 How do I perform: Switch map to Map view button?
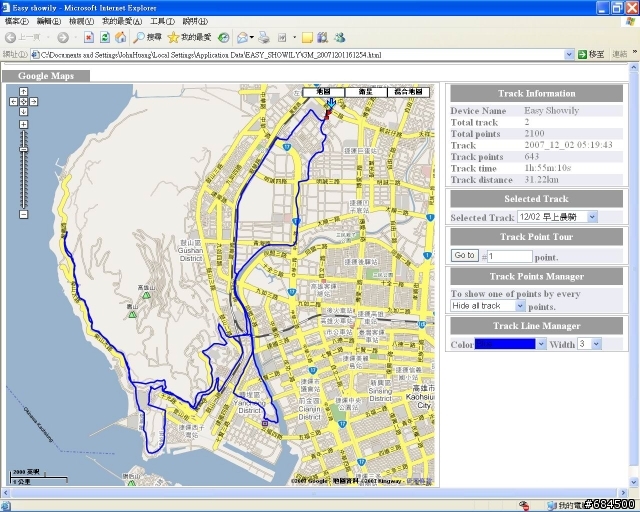323,92
